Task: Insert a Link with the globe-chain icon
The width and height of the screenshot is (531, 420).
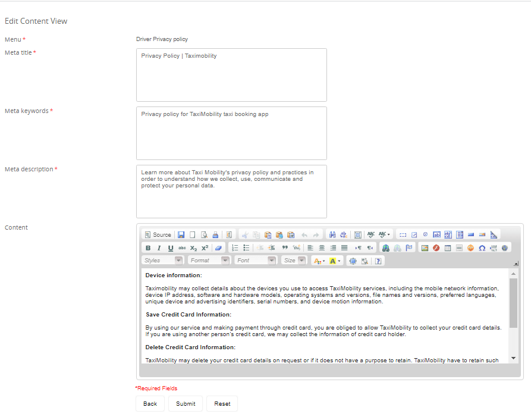Action: 386,248
